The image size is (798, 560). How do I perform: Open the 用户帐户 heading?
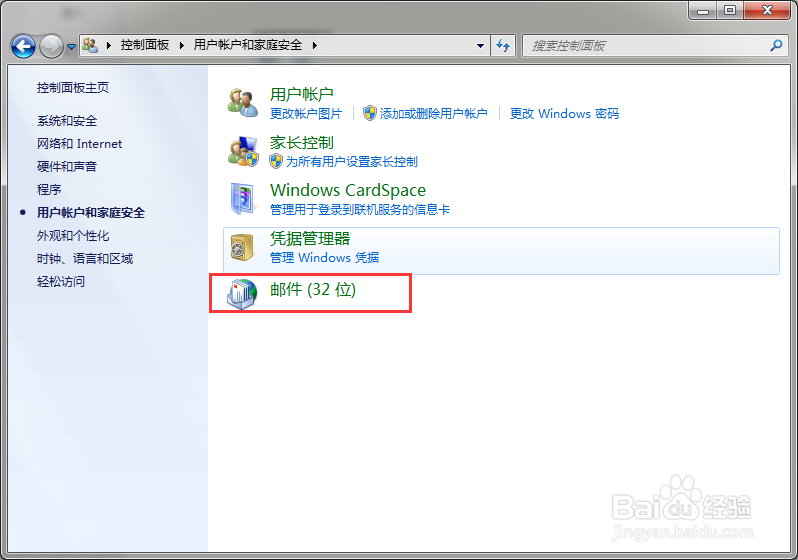pos(301,94)
